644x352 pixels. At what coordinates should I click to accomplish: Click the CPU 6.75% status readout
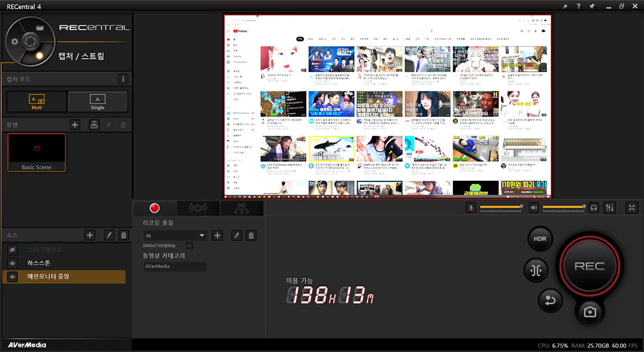point(553,345)
